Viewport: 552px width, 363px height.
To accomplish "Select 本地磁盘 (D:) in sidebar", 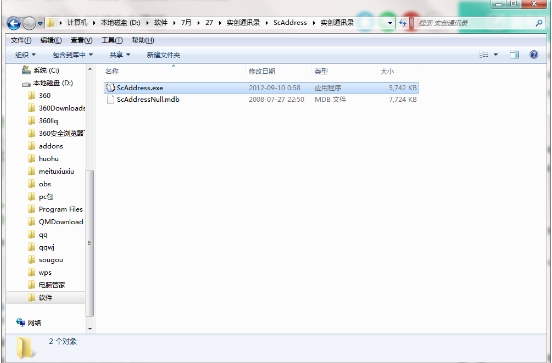I will click(x=53, y=83).
